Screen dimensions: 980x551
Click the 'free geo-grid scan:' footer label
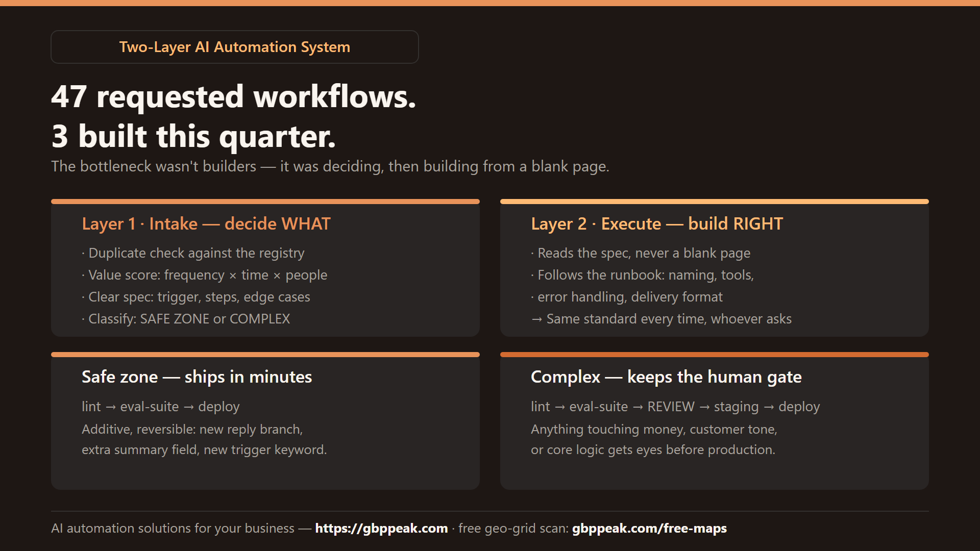coord(513,528)
